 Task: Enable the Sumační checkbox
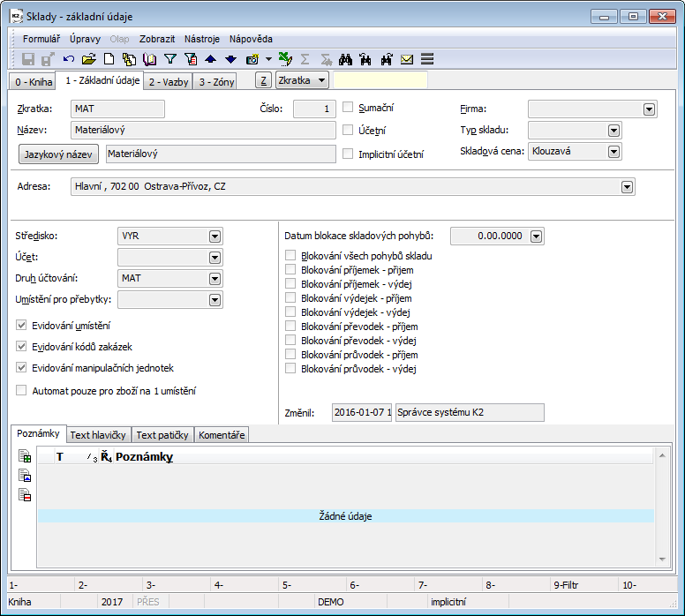(x=348, y=108)
